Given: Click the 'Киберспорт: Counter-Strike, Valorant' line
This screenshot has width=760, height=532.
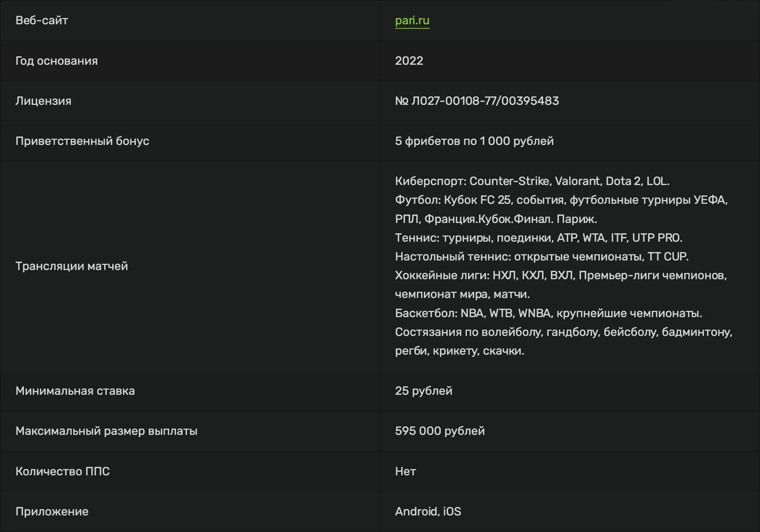Looking at the screenshot, I should click(x=532, y=181).
